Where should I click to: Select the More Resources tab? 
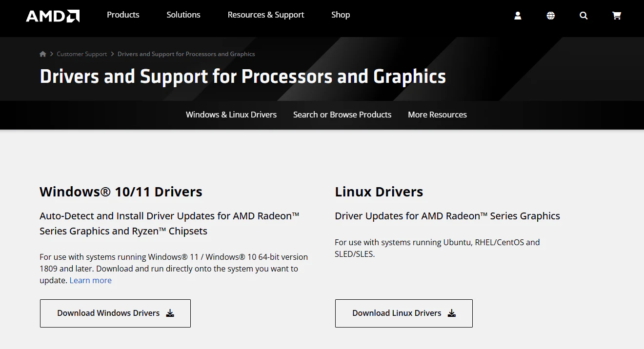point(437,115)
